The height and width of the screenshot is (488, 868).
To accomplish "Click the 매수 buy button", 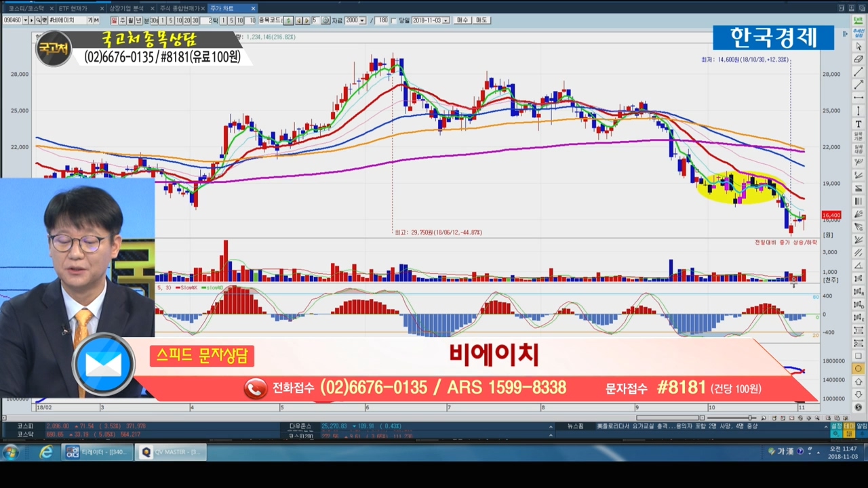I will (x=462, y=20).
